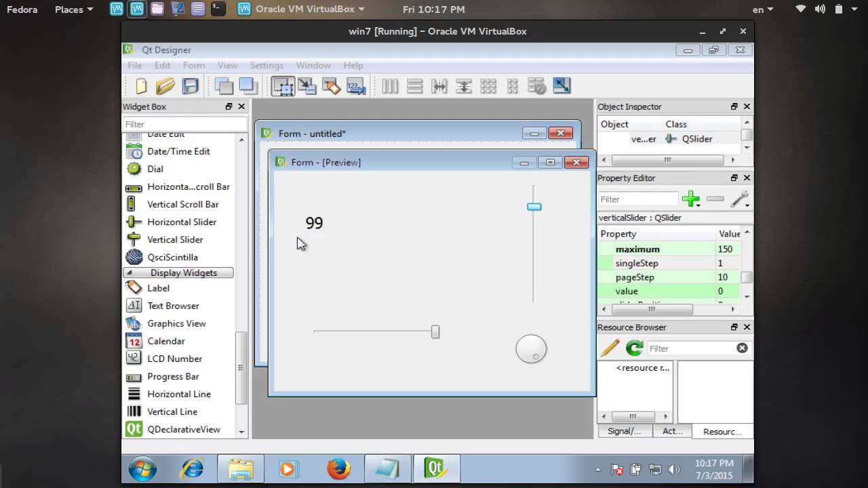Open Oracle VM VirtualBox application menu dropdown
Image resolution: width=868 pixels, height=488 pixels.
[x=301, y=9]
